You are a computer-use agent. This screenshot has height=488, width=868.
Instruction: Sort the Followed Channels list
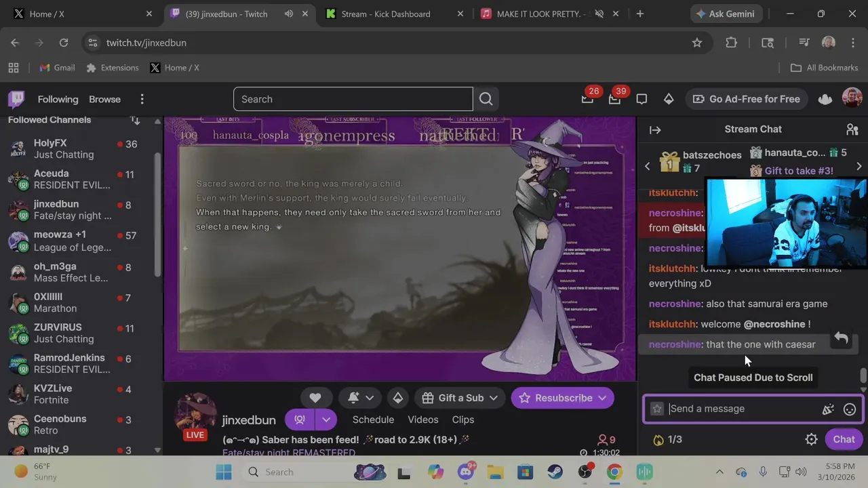[135, 120]
